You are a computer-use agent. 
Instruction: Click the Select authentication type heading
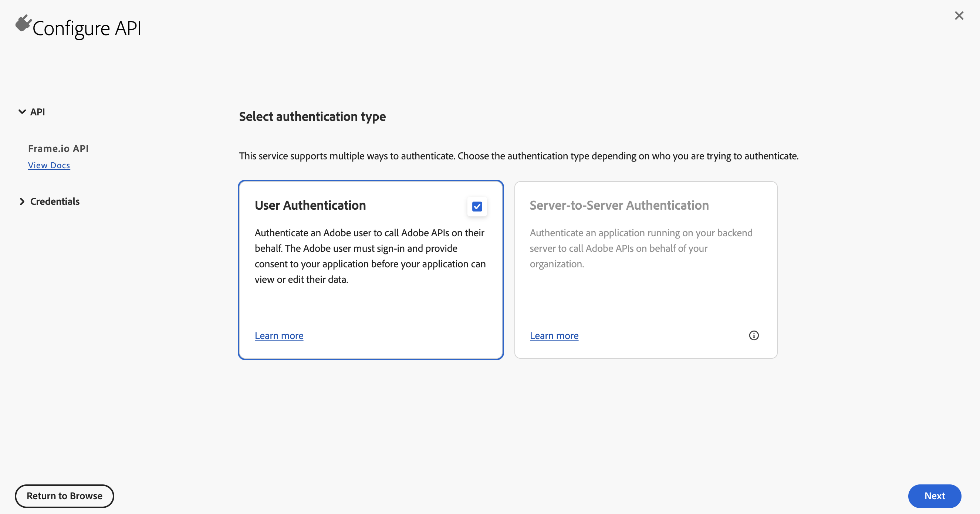point(312,116)
